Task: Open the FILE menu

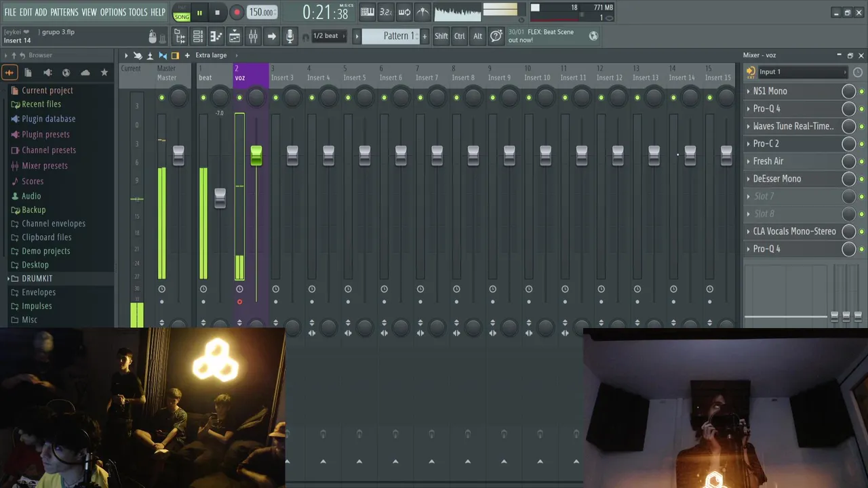Action: coord(10,12)
